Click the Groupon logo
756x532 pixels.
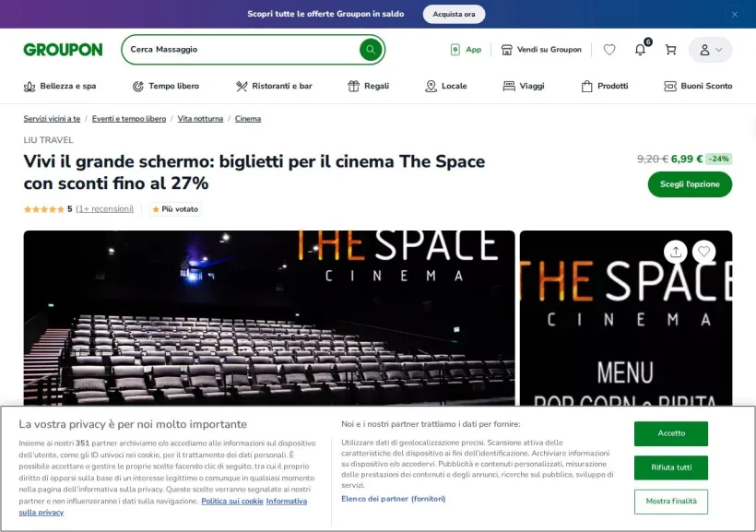click(x=64, y=49)
